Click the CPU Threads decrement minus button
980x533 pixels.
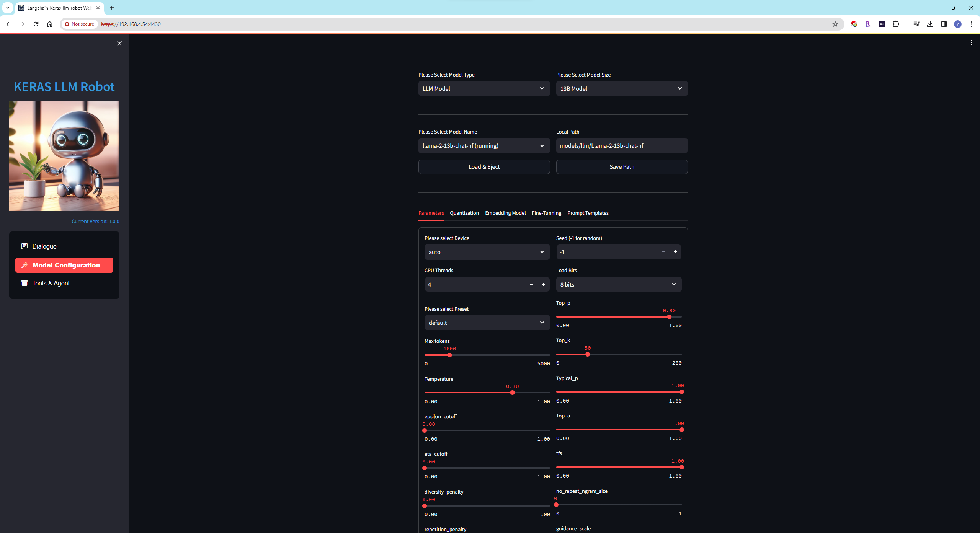pyautogui.click(x=531, y=284)
